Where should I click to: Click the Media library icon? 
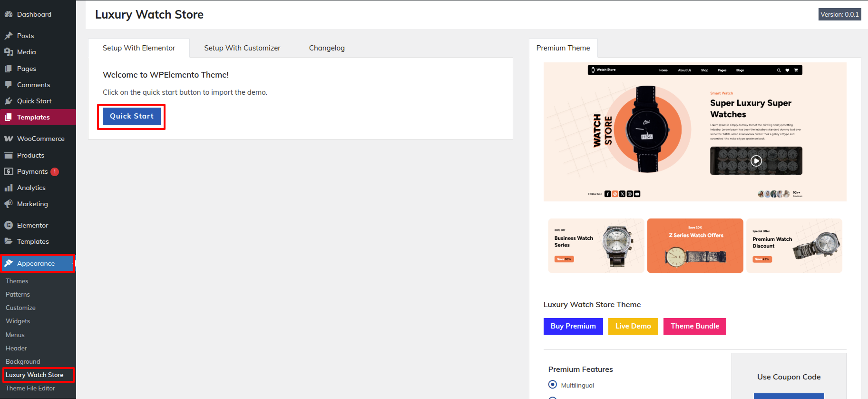(x=9, y=52)
